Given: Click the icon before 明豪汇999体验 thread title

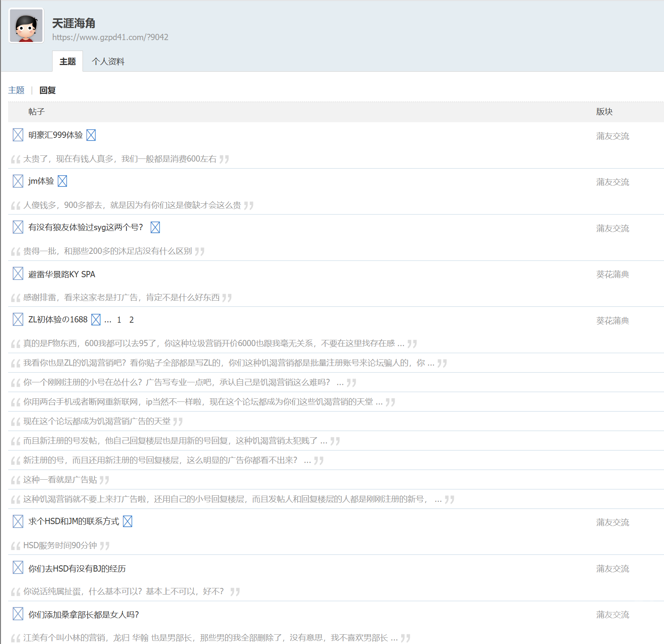Looking at the screenshot, I should click(18, 135).
